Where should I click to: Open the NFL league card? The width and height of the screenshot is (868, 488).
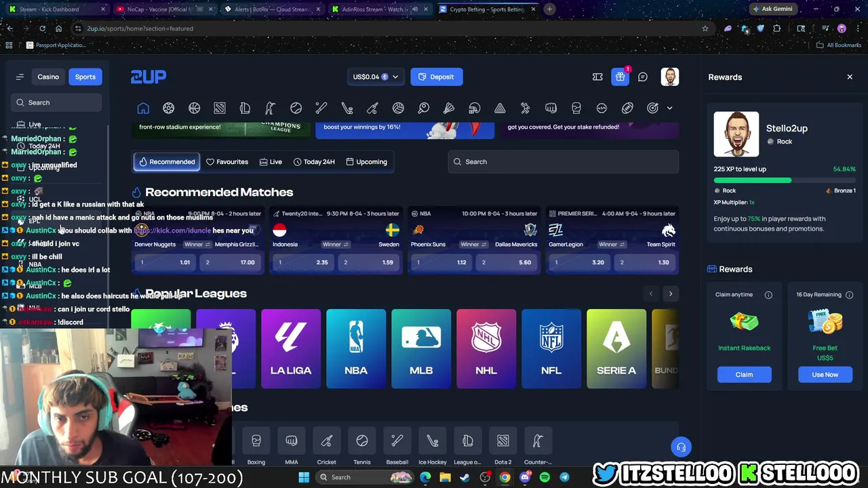click(x=551, y=349)
